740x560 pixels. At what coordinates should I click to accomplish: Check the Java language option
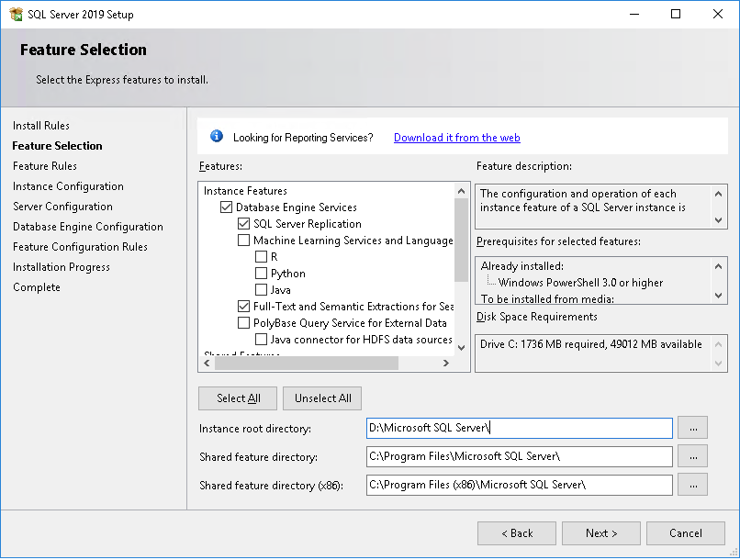tap(261, 290)
